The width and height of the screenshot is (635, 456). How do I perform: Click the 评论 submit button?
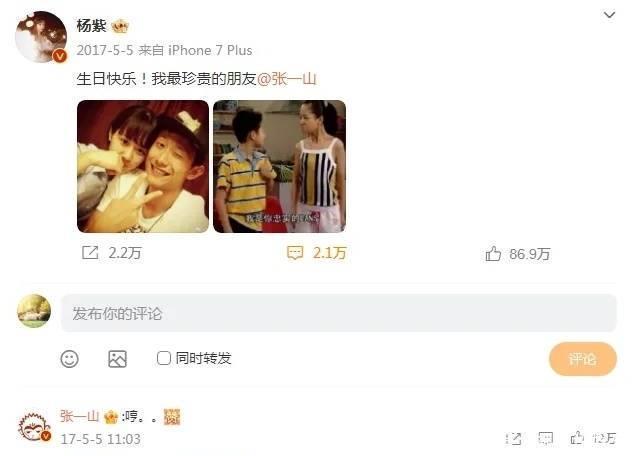point(583,359)
